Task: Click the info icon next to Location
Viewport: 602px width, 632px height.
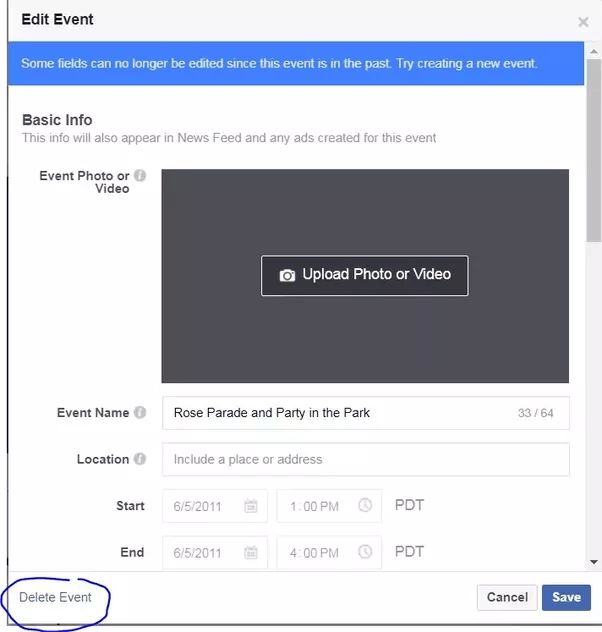Action: 140,459
